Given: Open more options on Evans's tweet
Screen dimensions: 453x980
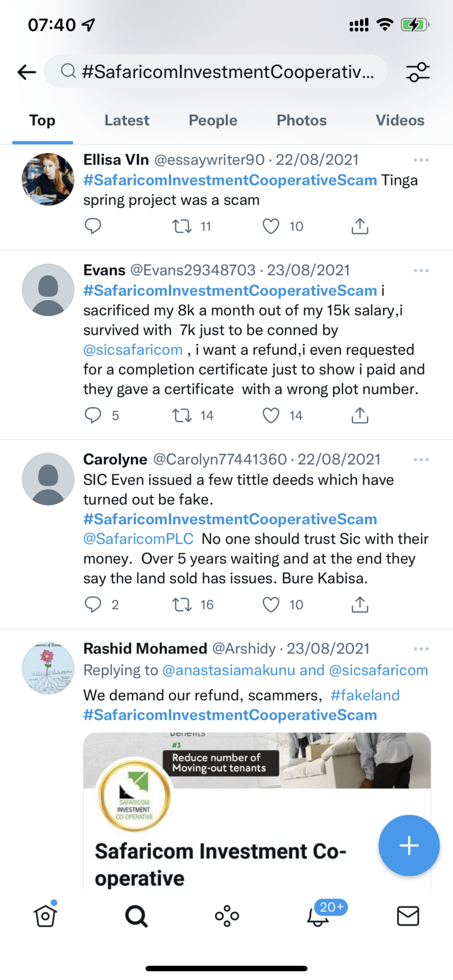Looking at the screenshot, I should point(421,271).
